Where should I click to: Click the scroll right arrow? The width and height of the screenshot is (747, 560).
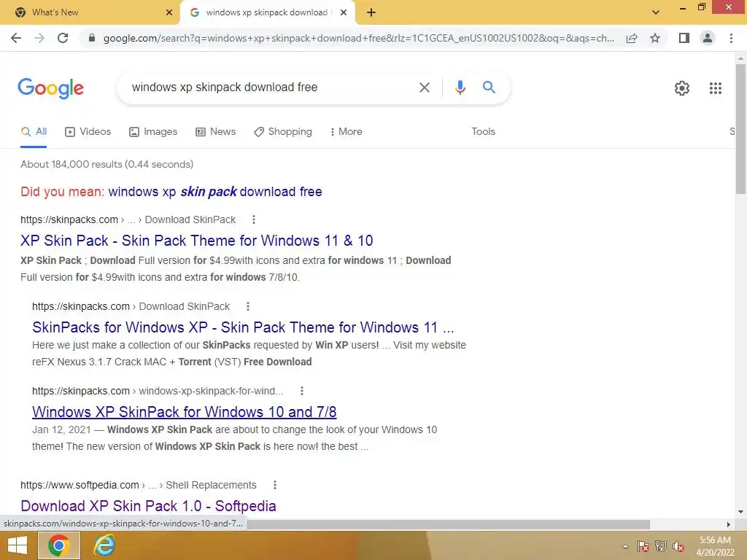click(729, 524)
